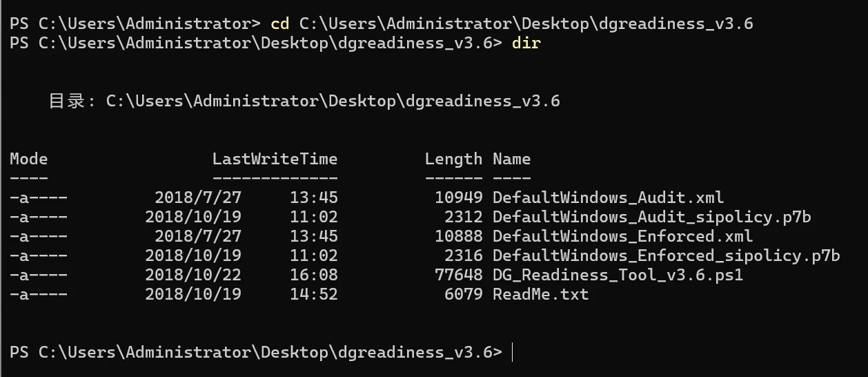Viewport: 868px width, 377px height.
Task: Click the 14:52 time for ReadMe.txt
Action: tap(314, 294)
